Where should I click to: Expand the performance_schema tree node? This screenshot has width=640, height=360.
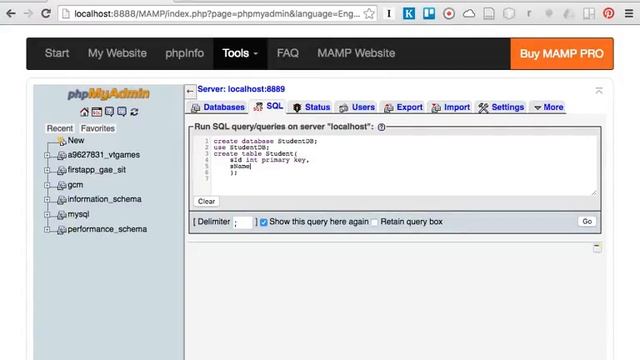47,229
